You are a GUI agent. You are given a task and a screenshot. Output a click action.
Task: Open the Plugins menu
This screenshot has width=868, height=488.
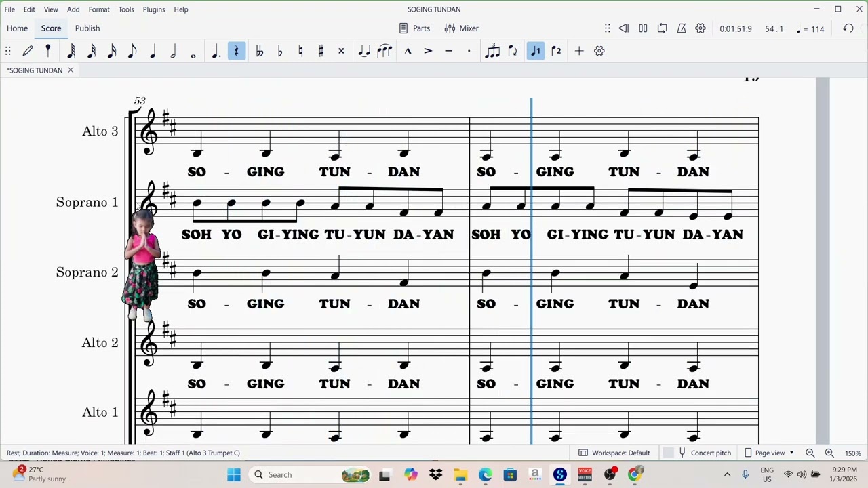(x=154, y=9)
